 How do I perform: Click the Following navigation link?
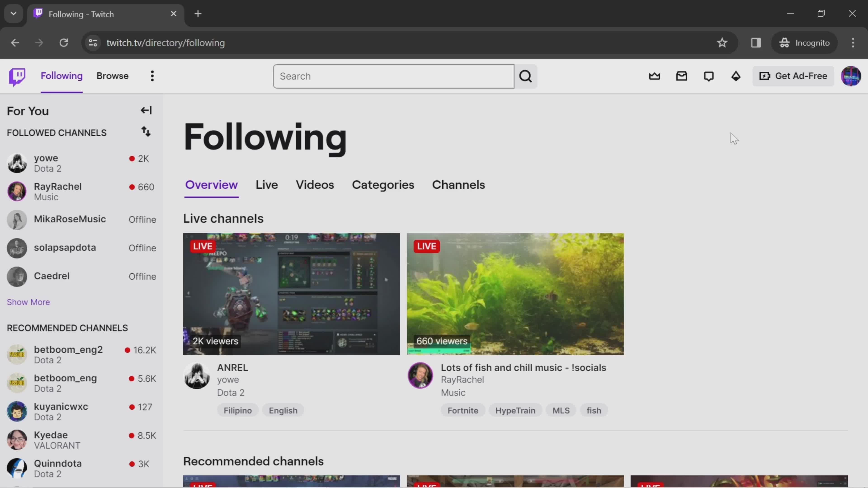(61, 76)
